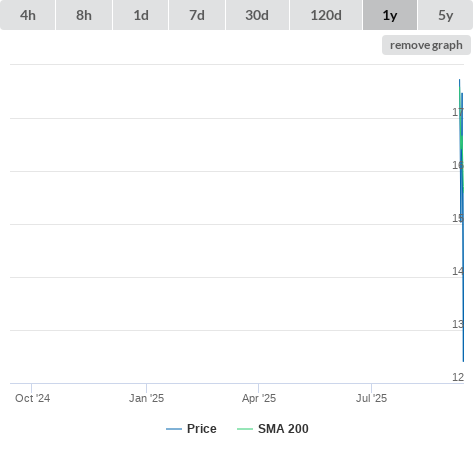Switch to the 8h time range
The image size is (474, 455).
click(x=84, y=15)
